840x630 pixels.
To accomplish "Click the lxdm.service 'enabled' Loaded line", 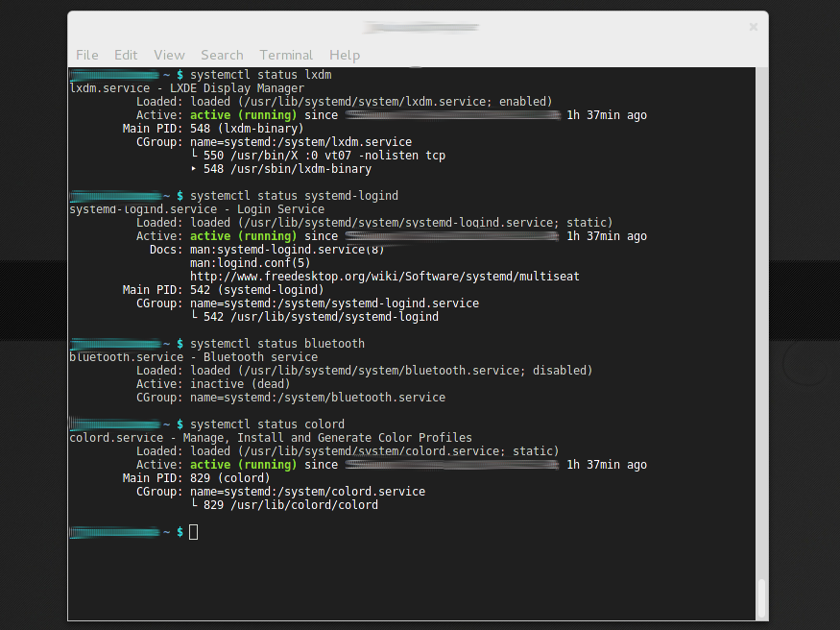I will click(x=345, y=102).
